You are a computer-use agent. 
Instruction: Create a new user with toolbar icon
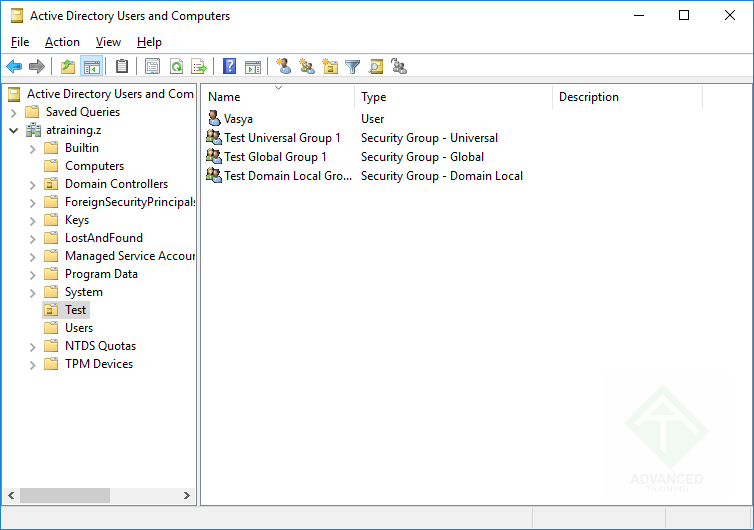point(284,67)
